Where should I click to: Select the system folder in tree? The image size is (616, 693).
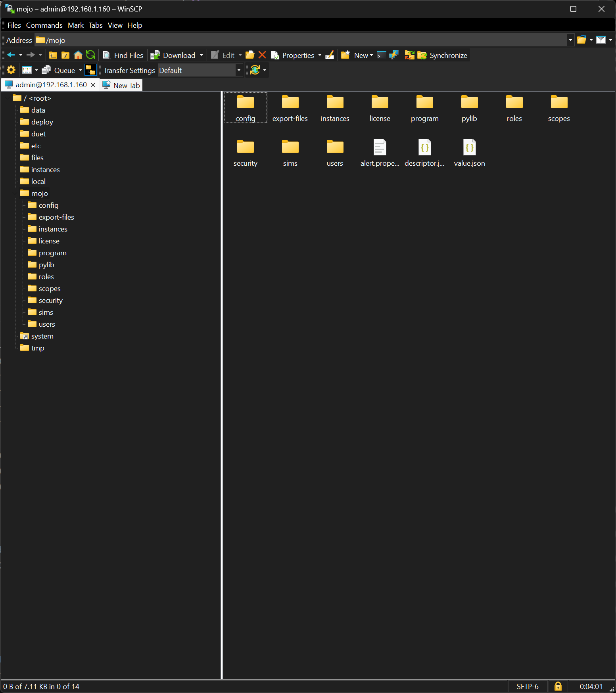click(37, 336)
